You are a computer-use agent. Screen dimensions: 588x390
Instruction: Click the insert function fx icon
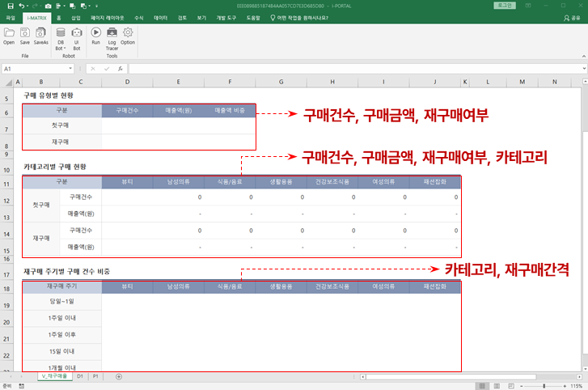coord(120,69)
